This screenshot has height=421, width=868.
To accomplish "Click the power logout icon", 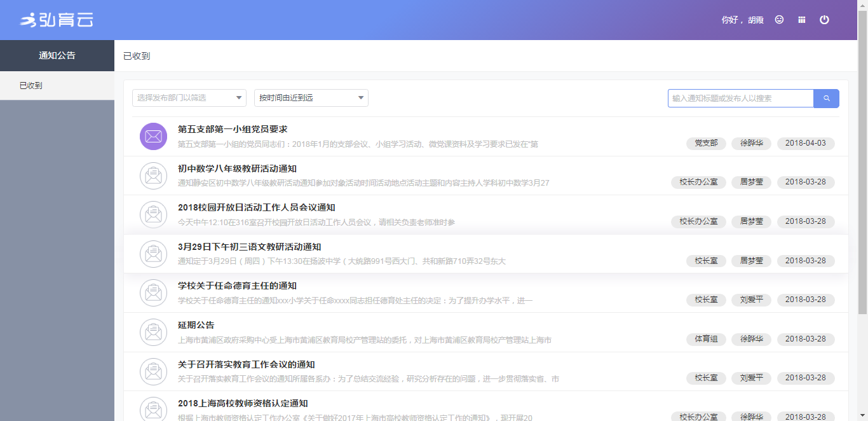I will pos(824,20).
